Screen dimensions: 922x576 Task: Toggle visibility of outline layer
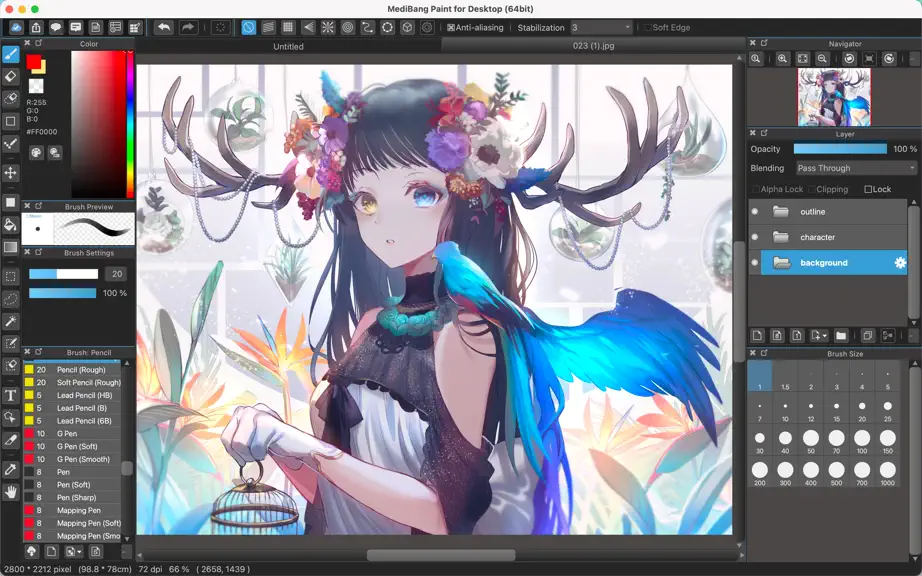coord(755,212)
